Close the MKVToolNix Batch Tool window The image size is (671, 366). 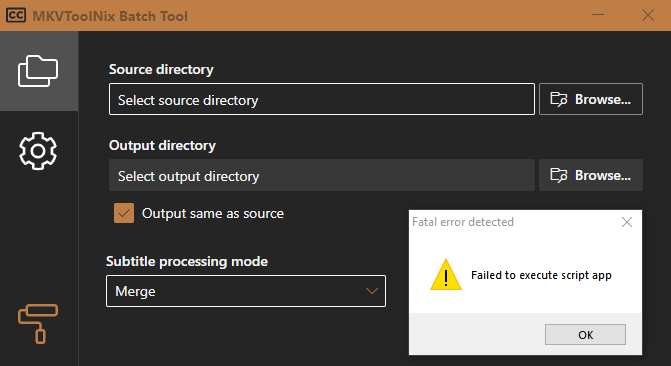point(648,15)
